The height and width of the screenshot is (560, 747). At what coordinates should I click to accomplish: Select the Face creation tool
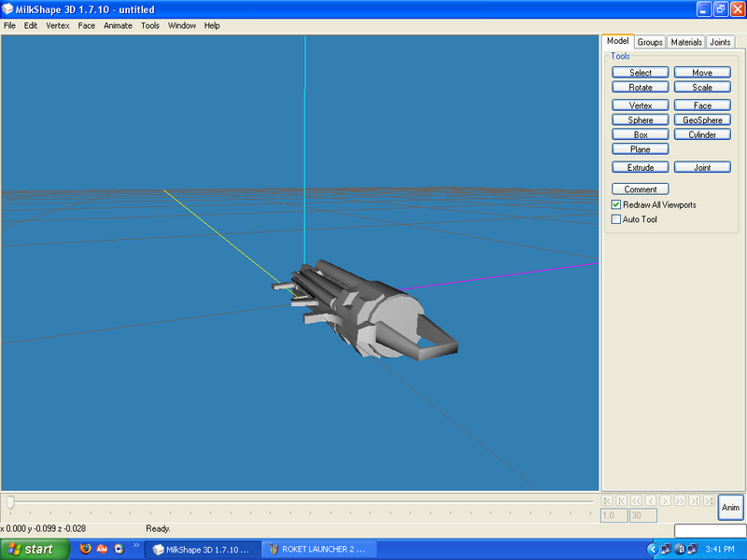pos(702,105)
